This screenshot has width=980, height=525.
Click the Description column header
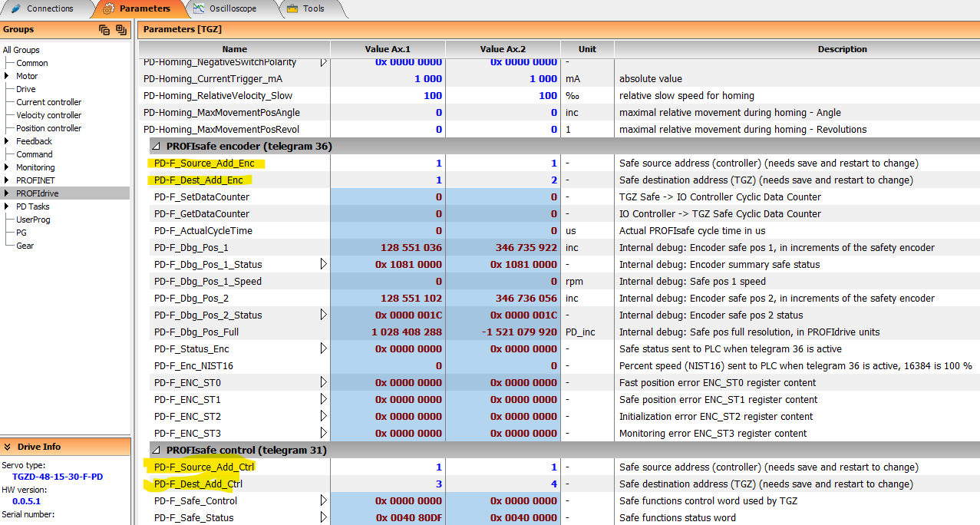797,49
